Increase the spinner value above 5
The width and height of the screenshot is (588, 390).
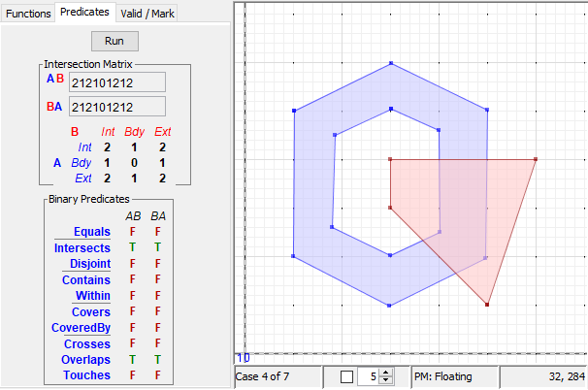point(386,374)
